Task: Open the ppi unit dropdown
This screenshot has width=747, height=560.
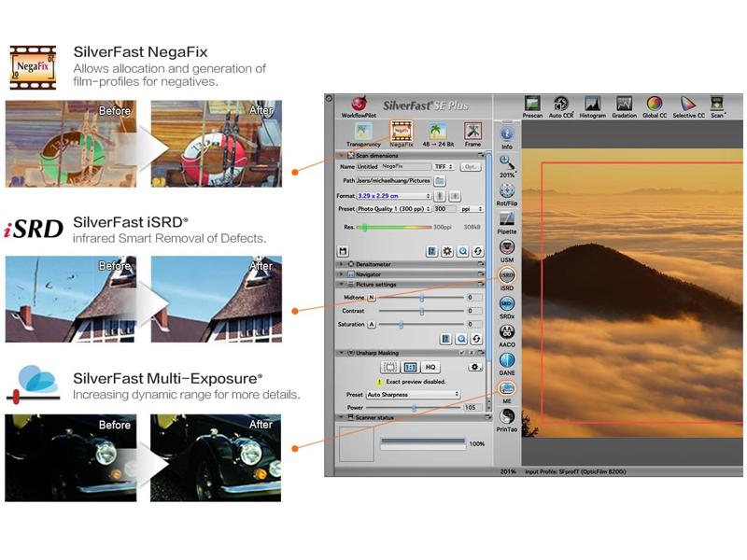Action: click(472, 209)
